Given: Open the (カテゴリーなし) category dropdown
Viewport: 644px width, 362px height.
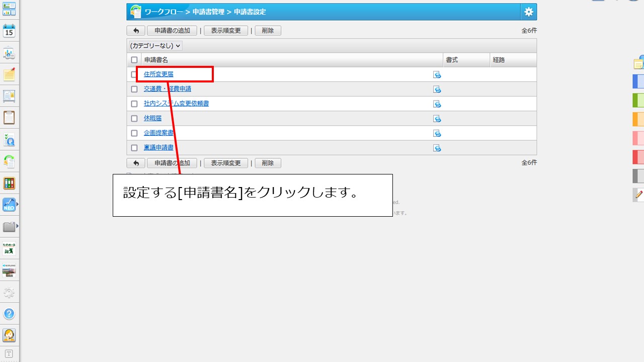Looking at the screenshot, I should tap(155, 46).
